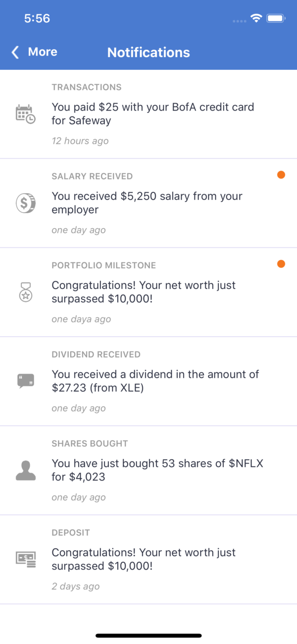The width and height of the screenshot is (297, 644).
Task: Click the Deposit card icon
Action: click(x=26, y=559)
